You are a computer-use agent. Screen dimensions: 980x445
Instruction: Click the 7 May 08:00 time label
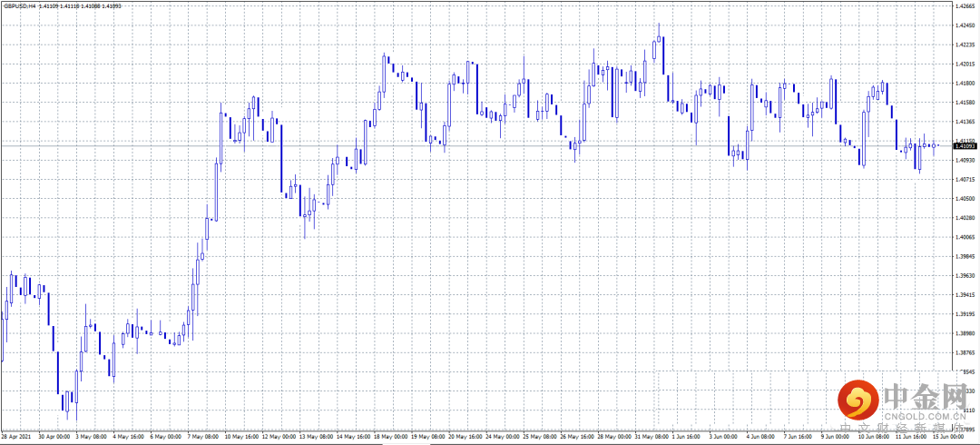point(204,436)
